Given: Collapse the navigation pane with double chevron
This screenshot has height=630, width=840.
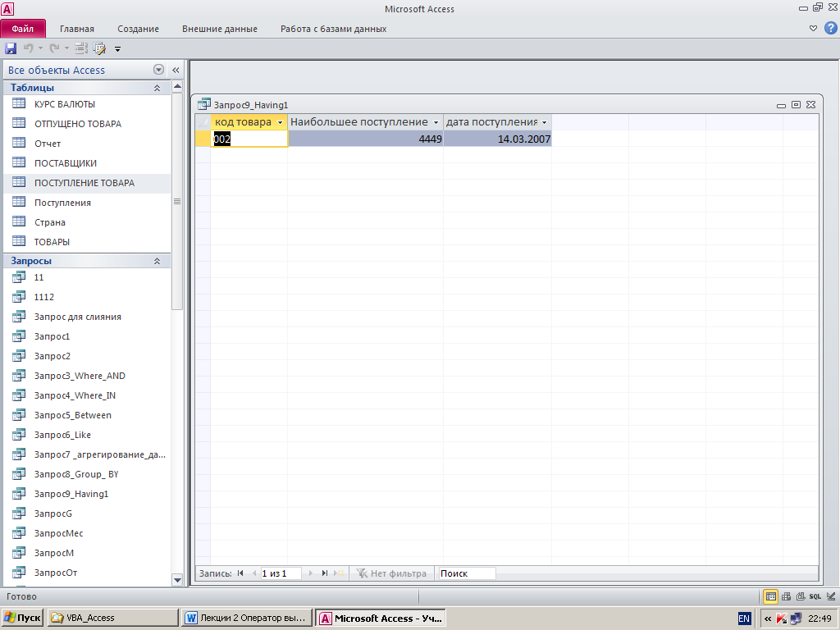Looking at the screenshot, I should point(176,71).
